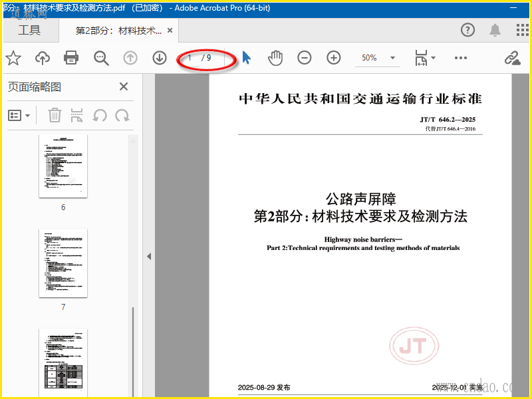Click the text Highway noise barriers
Image resolution: width=532 pixels, height=399 pixels.
(x=363, y=239)
